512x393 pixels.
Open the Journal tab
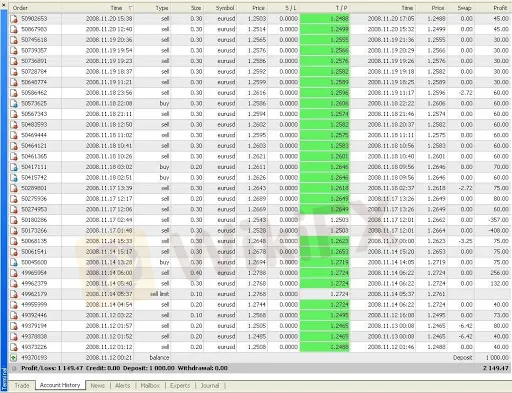[210, 386]
